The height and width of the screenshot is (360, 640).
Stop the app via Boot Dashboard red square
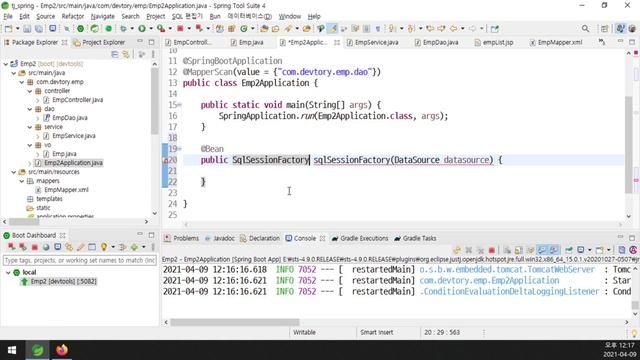35,247
